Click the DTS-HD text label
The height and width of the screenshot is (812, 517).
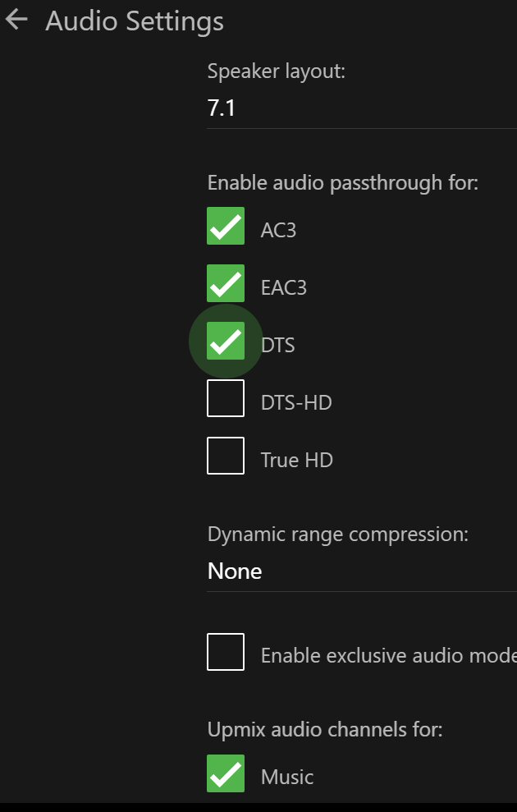[x=296, y=402]
